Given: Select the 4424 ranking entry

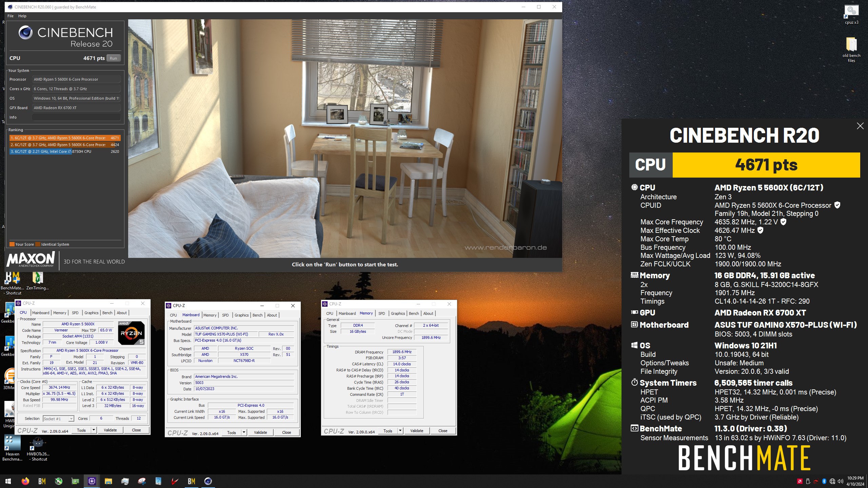Looking at the screenshot, I should point(65,145).
